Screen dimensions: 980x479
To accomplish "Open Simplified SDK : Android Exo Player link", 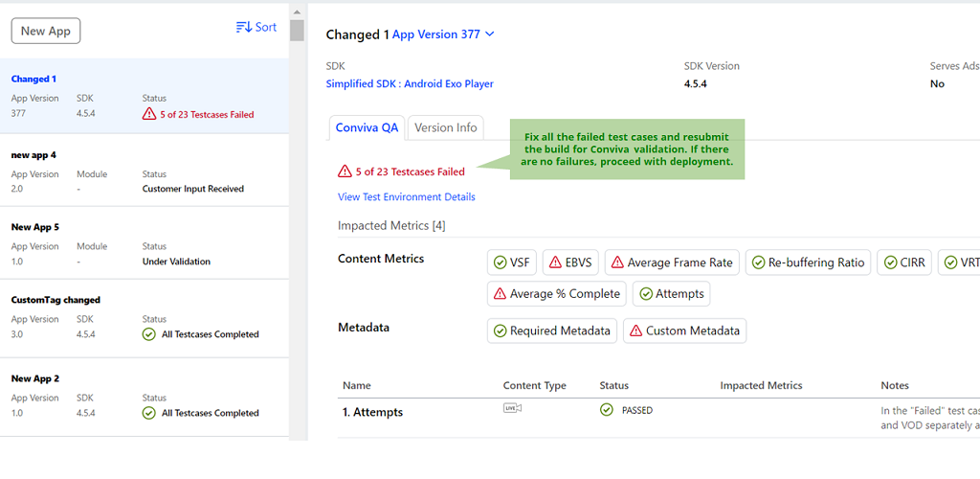I will pos(410,84).
